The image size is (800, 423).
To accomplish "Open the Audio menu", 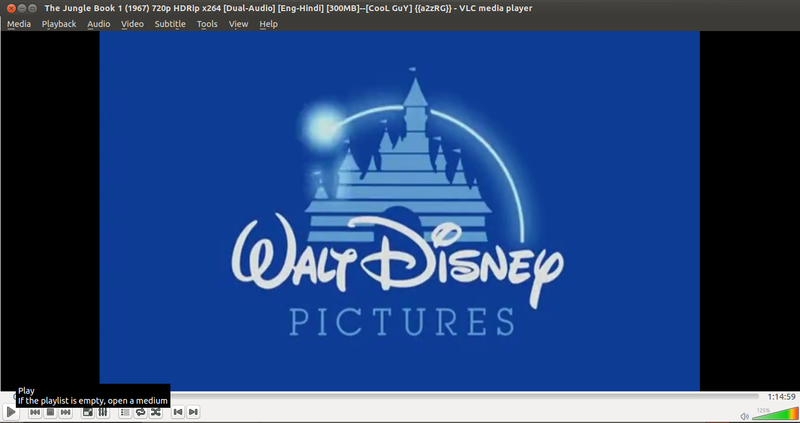I will [x=98, y=24].
